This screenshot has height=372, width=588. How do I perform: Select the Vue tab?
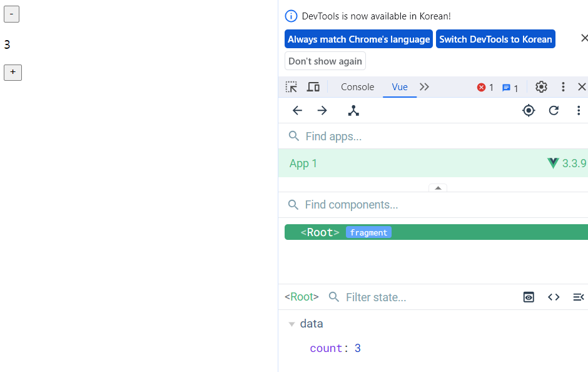coord(400,87)
